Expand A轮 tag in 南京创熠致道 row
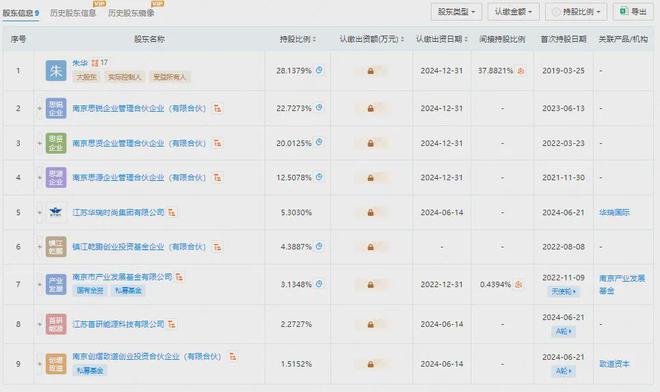This screenshot has width=660, height=392. (563, 371)
